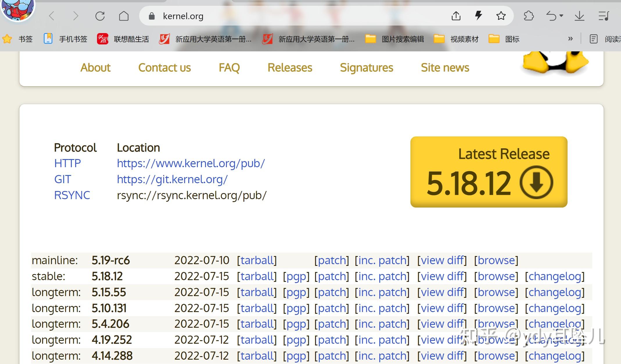Open the Contact us navigation tab
Screen dimensions: 621x364
pos(164,68)
